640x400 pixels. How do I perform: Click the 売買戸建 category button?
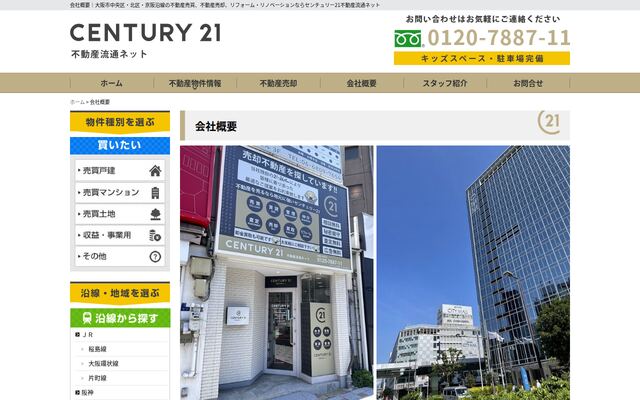point(120,171)
